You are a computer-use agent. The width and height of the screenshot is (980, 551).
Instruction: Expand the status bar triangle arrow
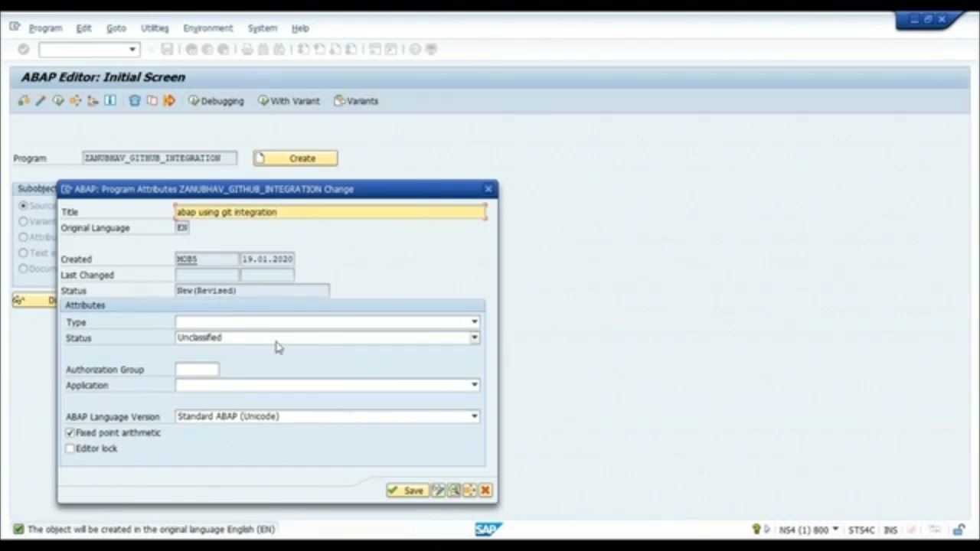click(768, 530)
